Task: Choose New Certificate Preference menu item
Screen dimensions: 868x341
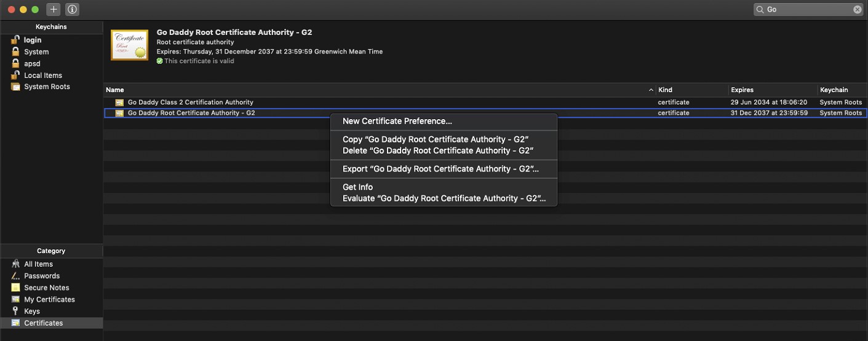Action: coord(397,121)
